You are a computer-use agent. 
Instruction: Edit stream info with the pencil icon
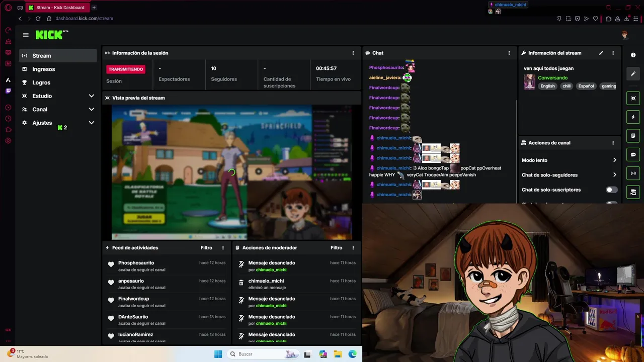[601, 53]
